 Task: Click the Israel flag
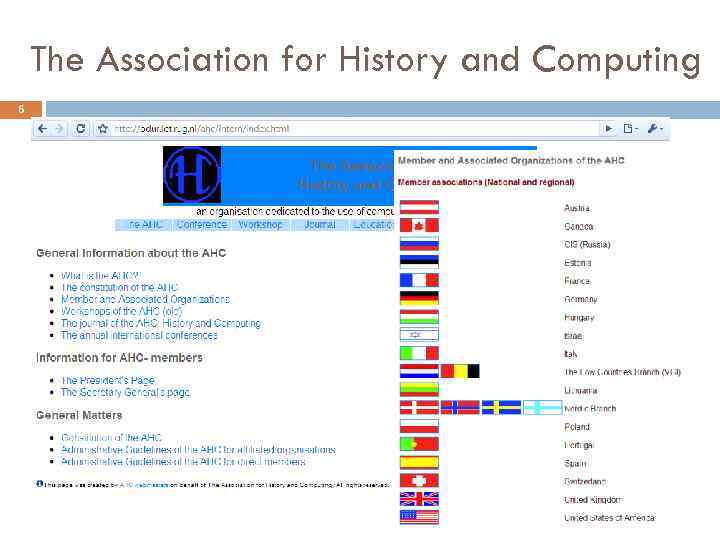click(419, 335)
